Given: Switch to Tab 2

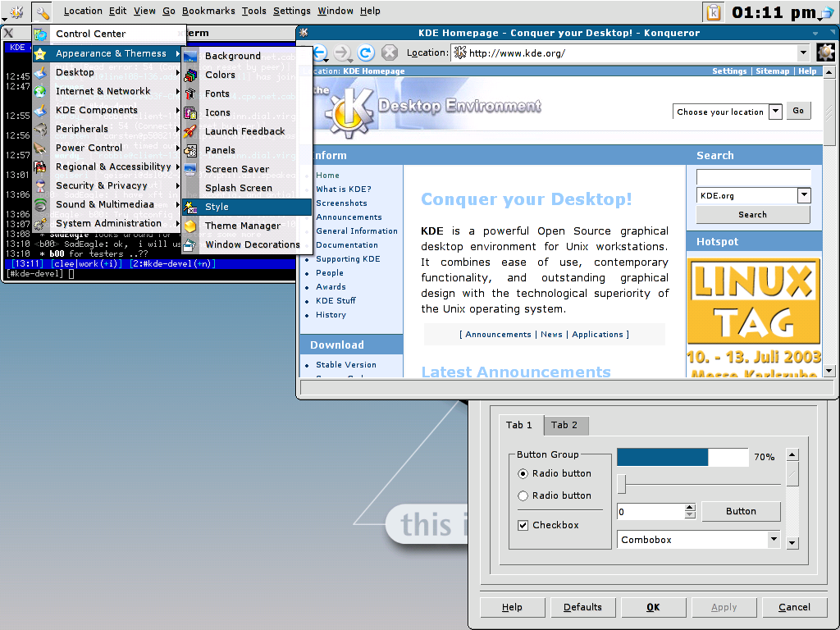Looking at the screenshot, I should pyautogui.click(x=564, y=426).
